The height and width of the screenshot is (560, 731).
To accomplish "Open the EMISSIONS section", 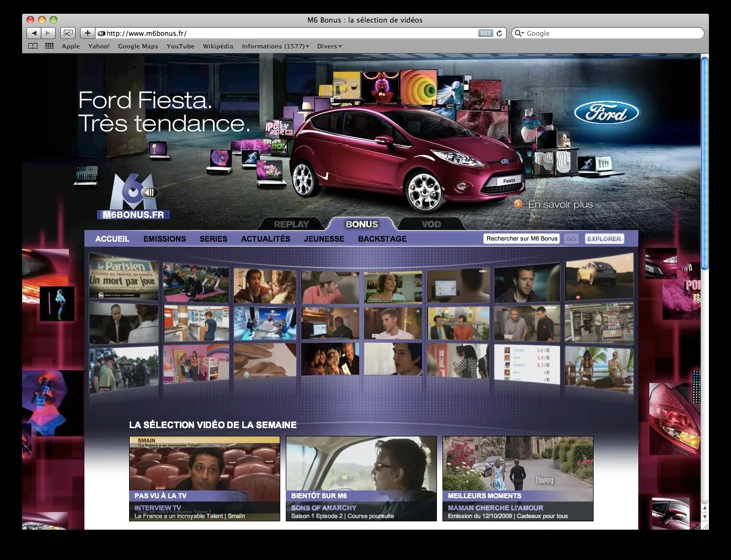I will [x=164, y=239].
